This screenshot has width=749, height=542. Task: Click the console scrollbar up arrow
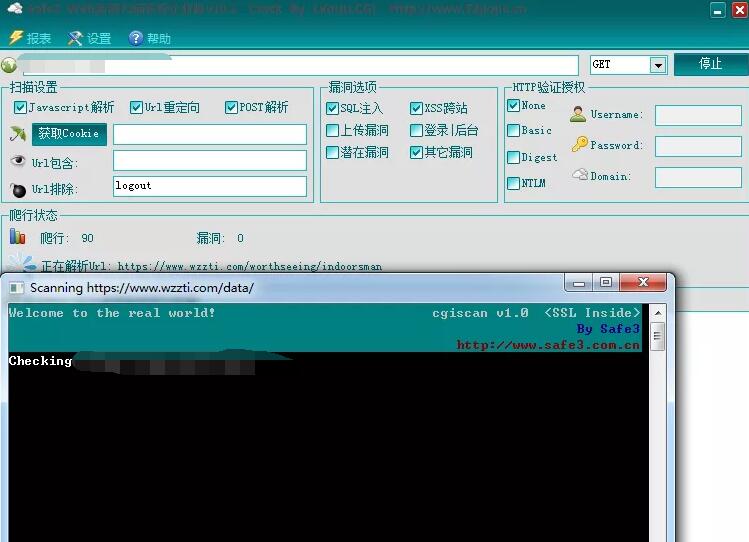click(x=658, y=313)
